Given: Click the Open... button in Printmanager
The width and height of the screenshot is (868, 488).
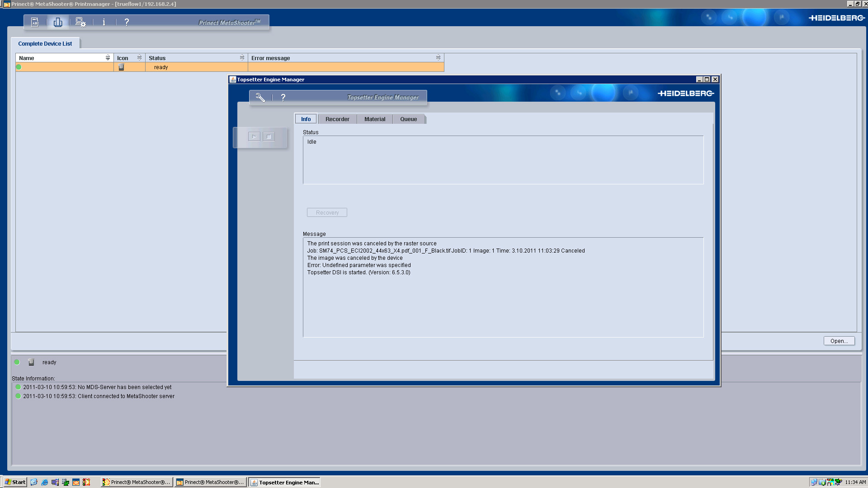Looking at the screenshot, I should pyautogui.click(x=839, y=341).
